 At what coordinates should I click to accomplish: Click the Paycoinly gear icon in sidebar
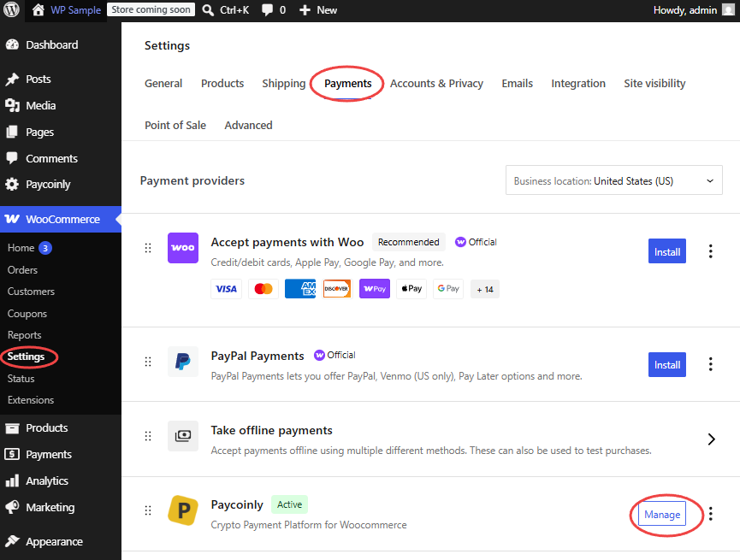pos(12,184)
